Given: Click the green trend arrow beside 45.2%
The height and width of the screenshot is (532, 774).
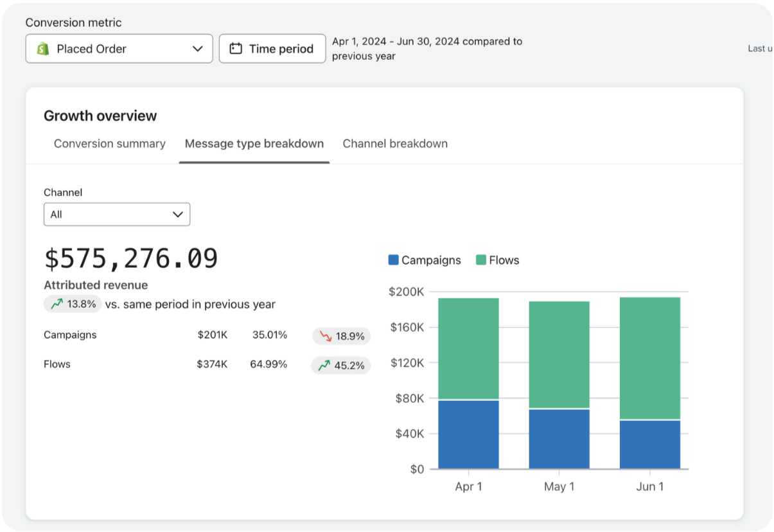Looking at the screenshot, I should click(x=324, y=366).
